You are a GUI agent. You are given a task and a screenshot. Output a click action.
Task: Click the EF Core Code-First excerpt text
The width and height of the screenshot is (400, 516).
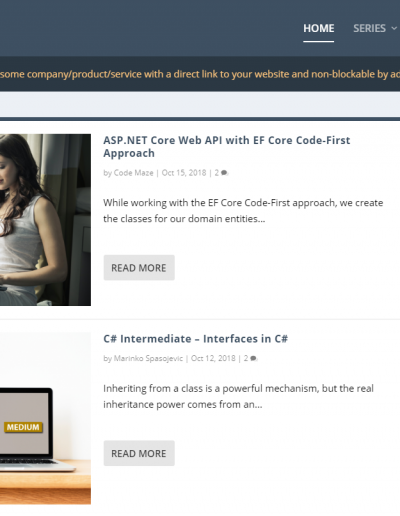point(243,211)
